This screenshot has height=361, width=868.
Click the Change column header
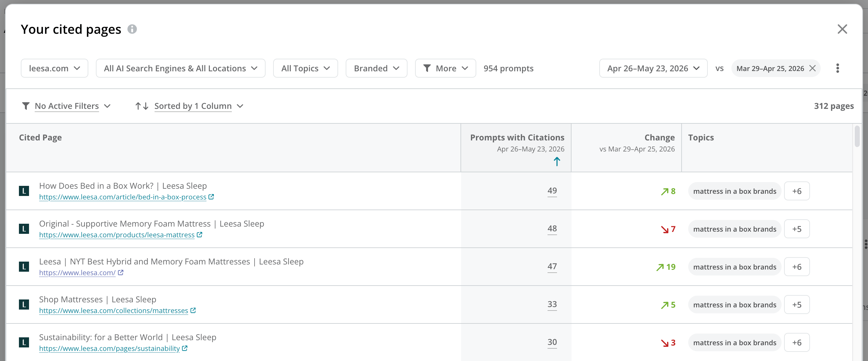pyautogui.click(x=660, y=138)
